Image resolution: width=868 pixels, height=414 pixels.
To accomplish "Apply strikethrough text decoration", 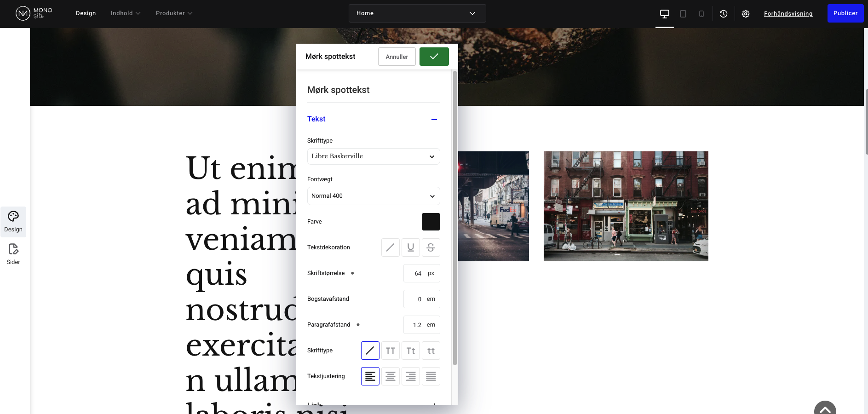I will [431, 247].
